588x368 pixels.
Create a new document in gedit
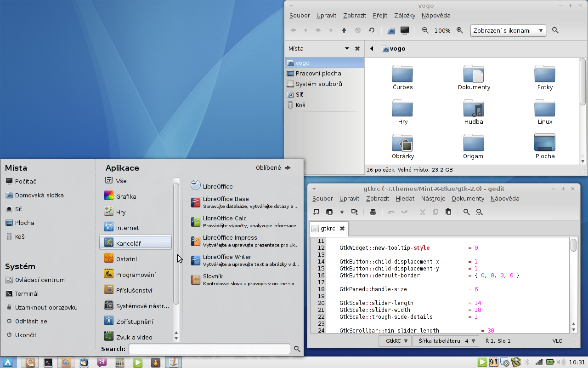316,212
